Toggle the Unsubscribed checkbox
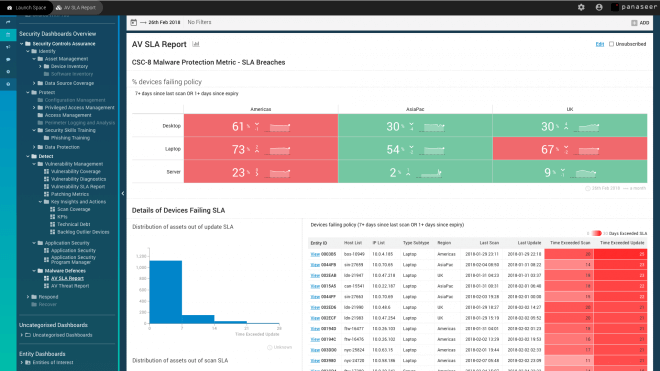 pyautogui.click(x=612, y=44)
